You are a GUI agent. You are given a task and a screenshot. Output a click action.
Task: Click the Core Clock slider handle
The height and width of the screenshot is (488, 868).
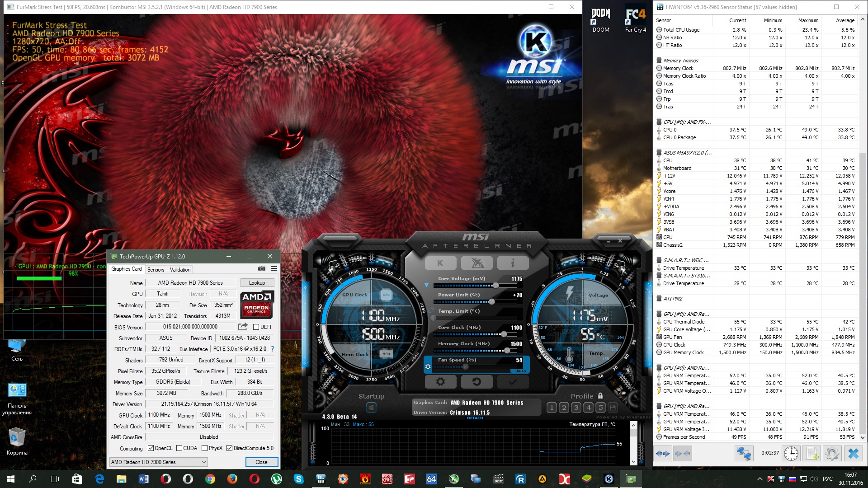click(504, 334)
